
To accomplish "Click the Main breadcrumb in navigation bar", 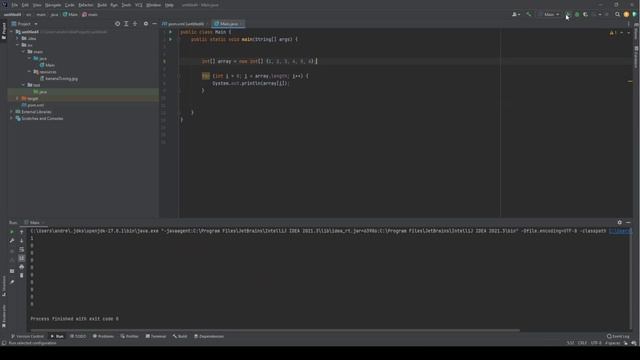I will 70,14.
